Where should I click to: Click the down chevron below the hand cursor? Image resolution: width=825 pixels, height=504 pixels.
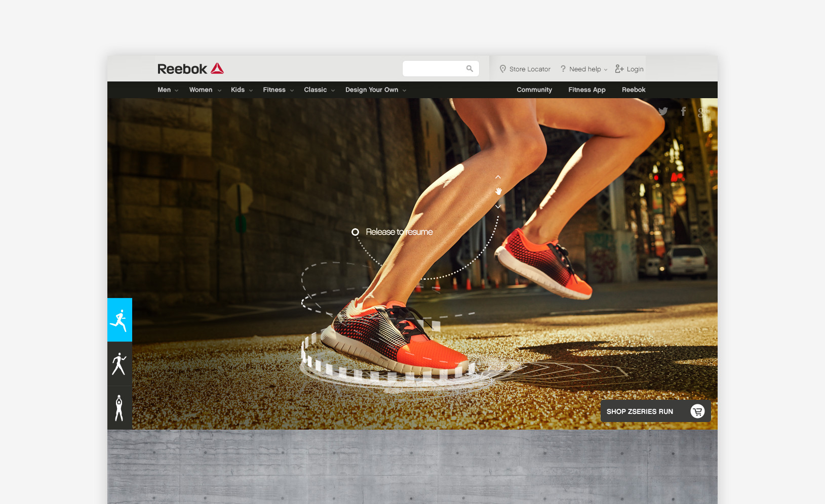(498, 206)
